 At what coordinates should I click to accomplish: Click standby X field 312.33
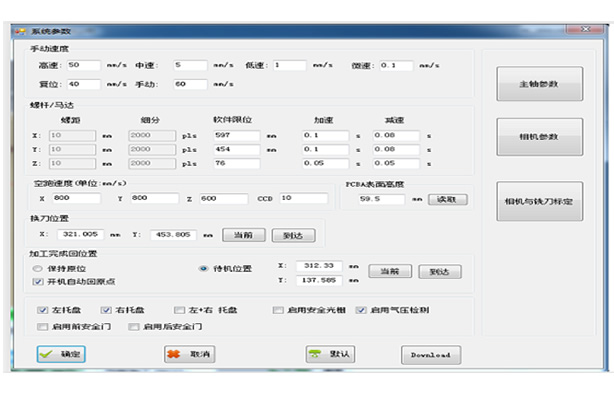click(319, 266)
